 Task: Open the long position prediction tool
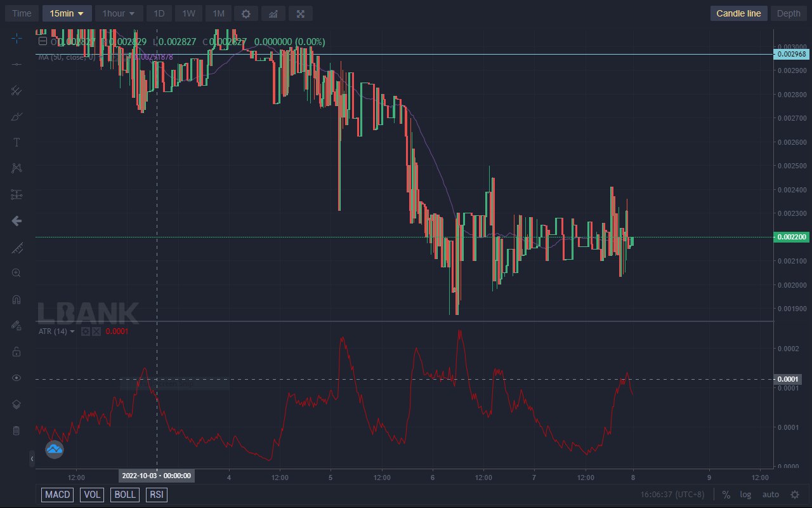16,195
